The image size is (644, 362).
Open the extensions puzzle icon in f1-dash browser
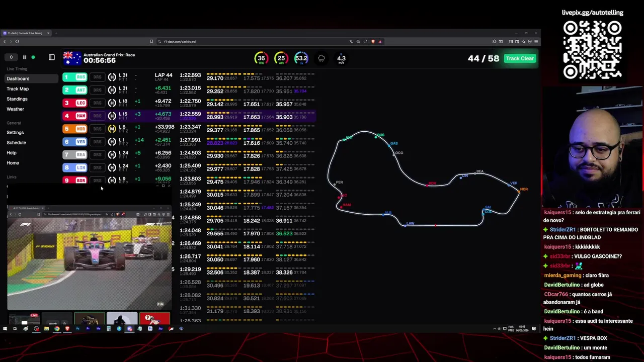coord(494,42)
